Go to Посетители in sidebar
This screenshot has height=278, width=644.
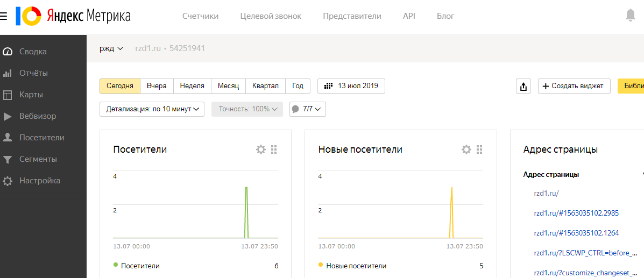pyautogui.click(x=43, y=138)
